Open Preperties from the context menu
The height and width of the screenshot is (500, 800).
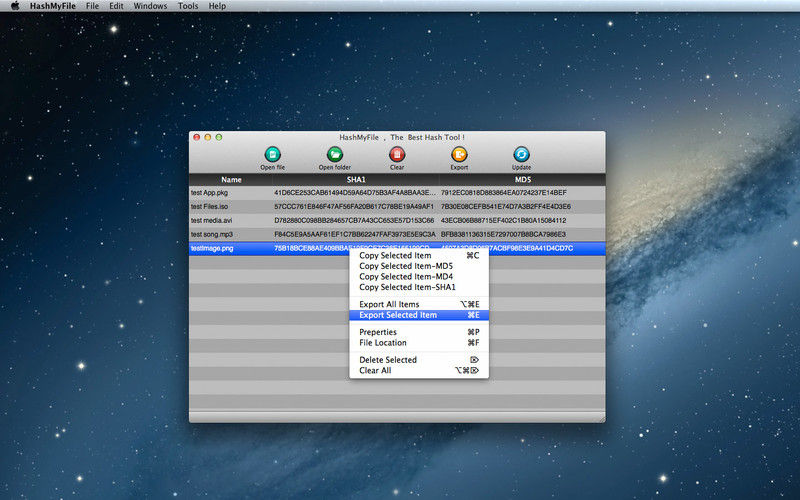(419, 332)
